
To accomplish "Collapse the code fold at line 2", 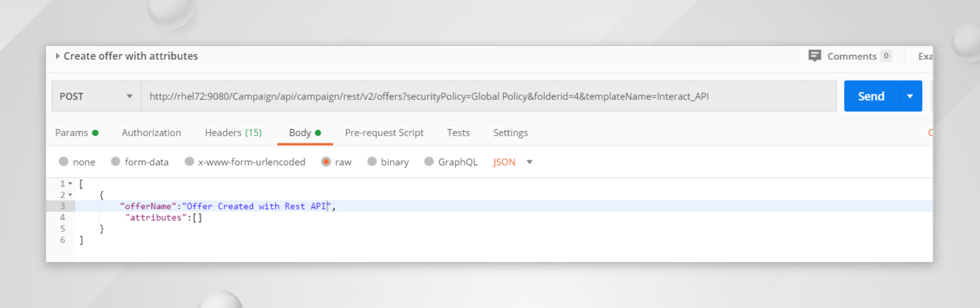I will coord(70,195).
